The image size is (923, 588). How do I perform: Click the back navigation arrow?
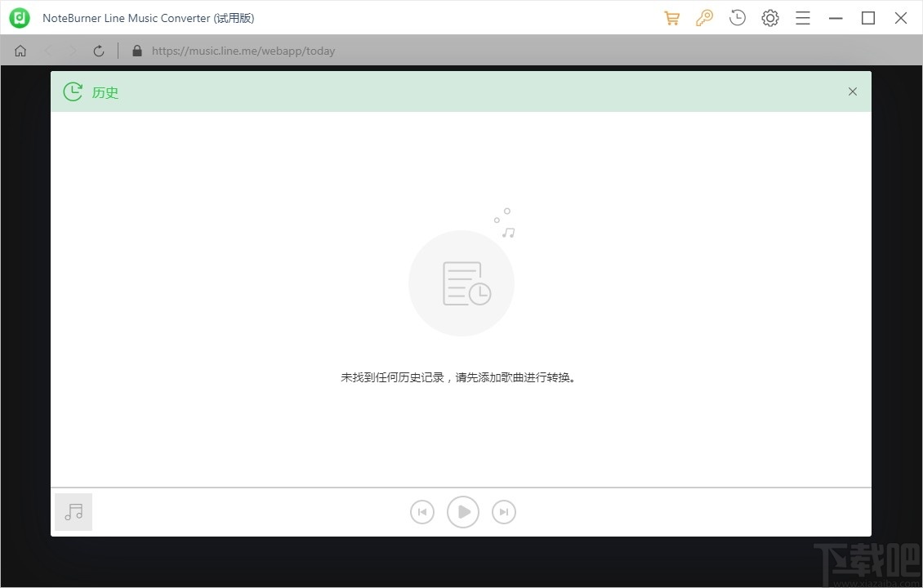47,50
